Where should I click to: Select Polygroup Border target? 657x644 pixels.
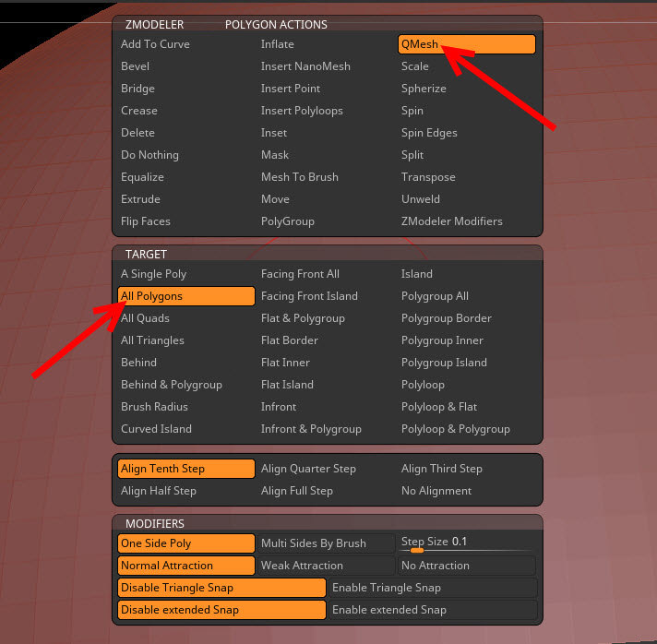click(x=447, y=318)
